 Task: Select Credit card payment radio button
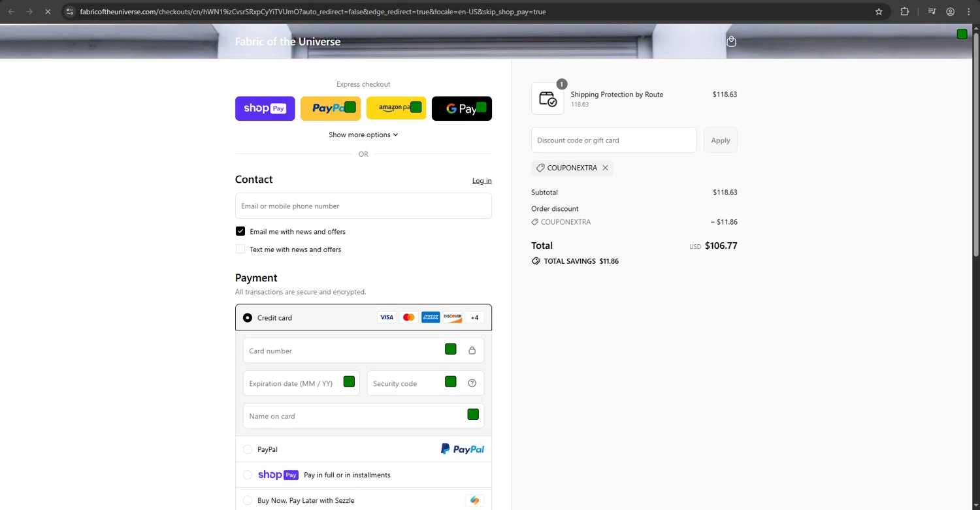pyautogui.click(x=248, y=318)
